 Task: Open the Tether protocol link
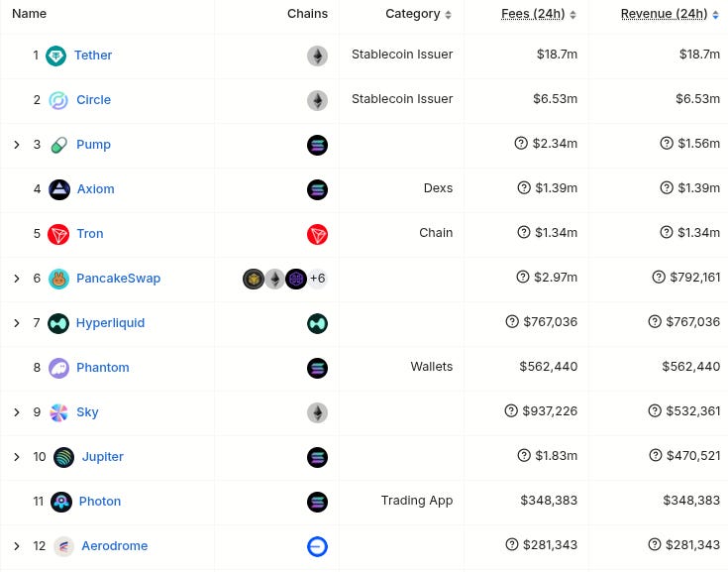tap(93, 56)
